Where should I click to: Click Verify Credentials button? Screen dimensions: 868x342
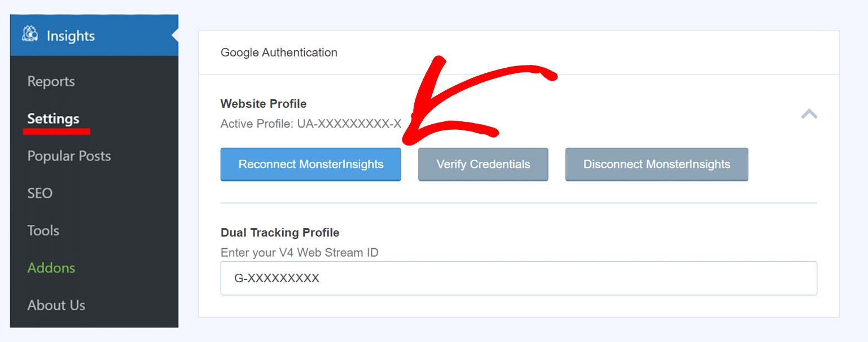[x=483, y=164]
